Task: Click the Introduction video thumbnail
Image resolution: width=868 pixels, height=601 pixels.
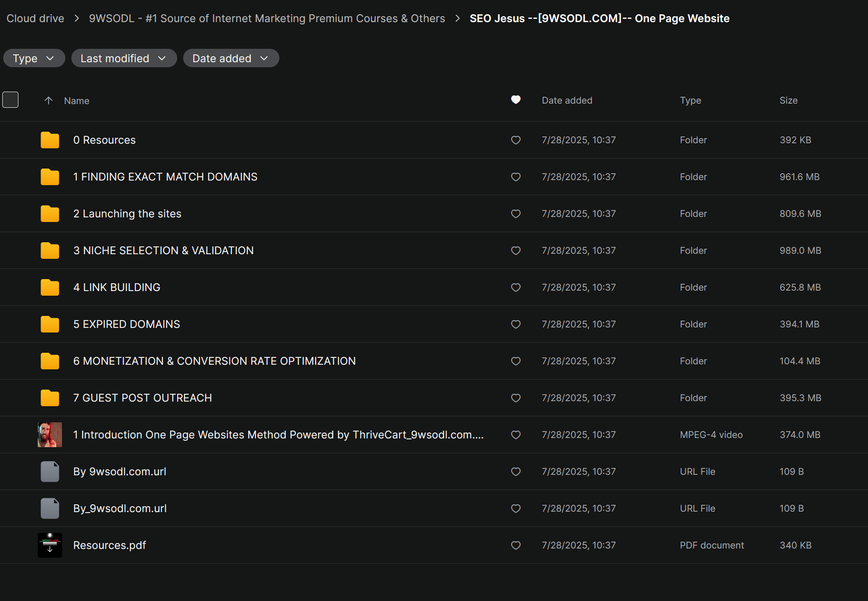Action: click(x=50, y=435)
